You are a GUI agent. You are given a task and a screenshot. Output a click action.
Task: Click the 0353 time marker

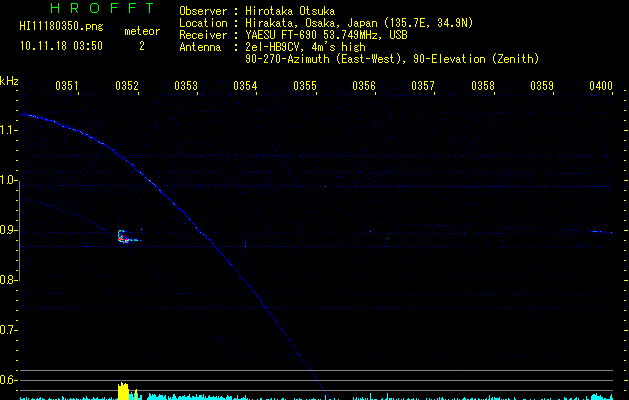tap(186, 85)
